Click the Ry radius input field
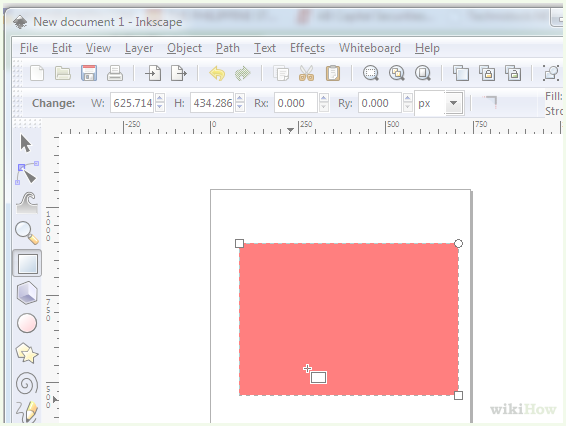The width and height of the screenshot is (566, 426). point(380,103)
